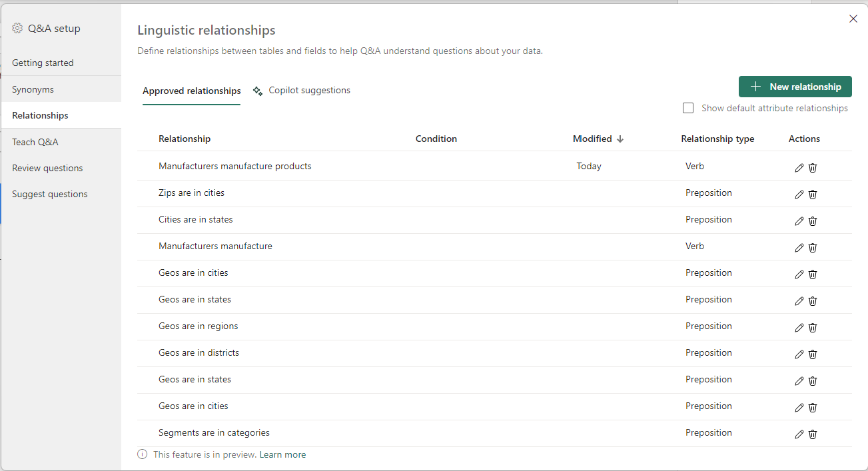Click "Preposition" in Cities are in states row
This screenshot has height=471, width=868.
tap(709, 219)
